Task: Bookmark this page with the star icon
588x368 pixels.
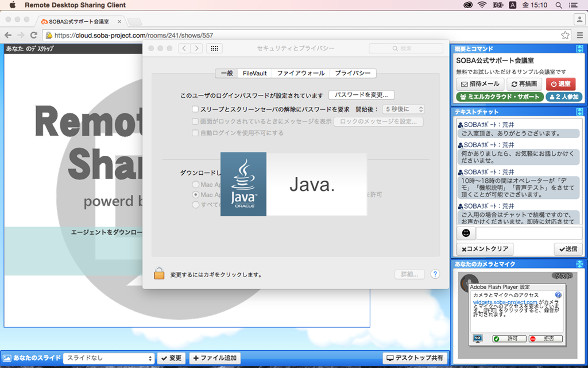Action: pyautogui.click(x=565, y=35)
